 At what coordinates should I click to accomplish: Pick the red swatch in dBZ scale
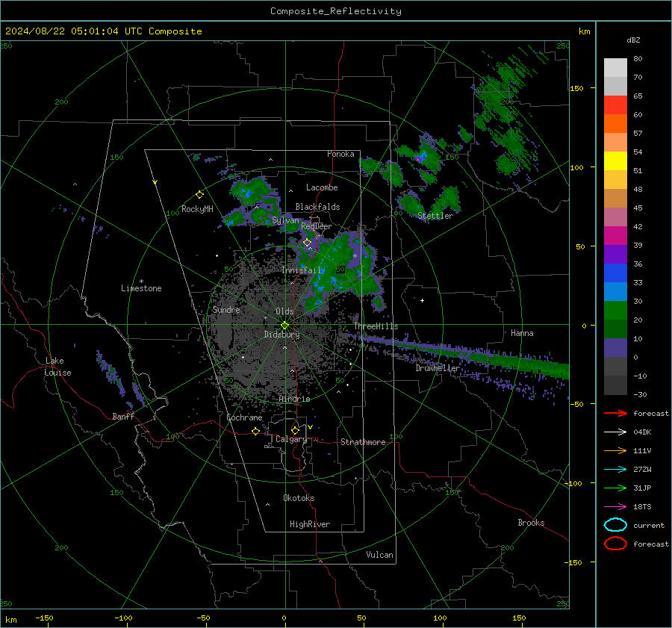pos(615,105)
